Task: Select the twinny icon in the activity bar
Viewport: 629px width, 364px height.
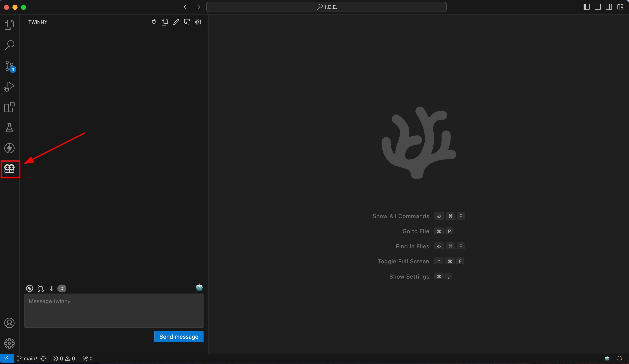Action: tap(9, 169)
